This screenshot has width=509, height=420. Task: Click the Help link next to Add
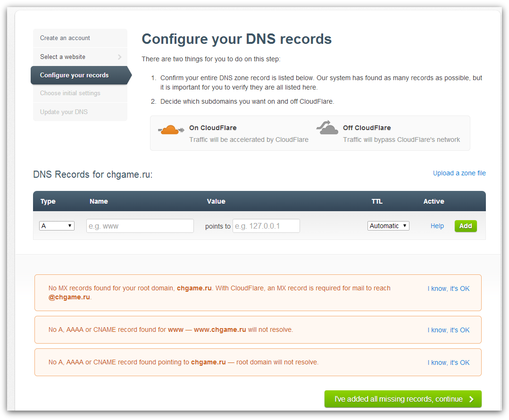tap(437, 226)
